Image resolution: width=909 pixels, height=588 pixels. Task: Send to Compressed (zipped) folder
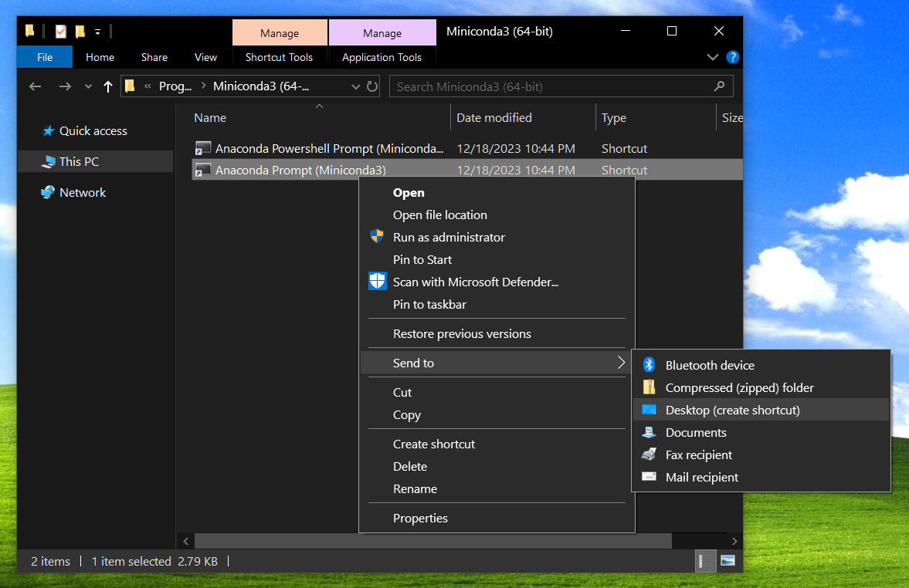[761, 387]
